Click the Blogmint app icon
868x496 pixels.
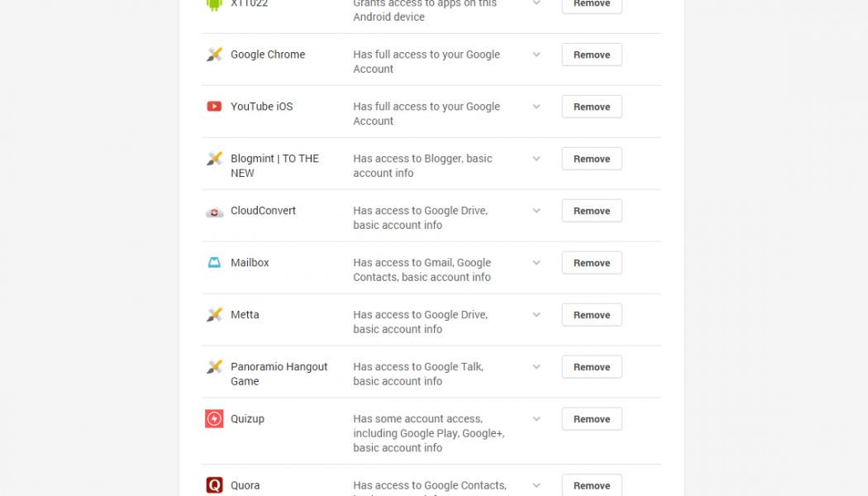tap(214, 159)
